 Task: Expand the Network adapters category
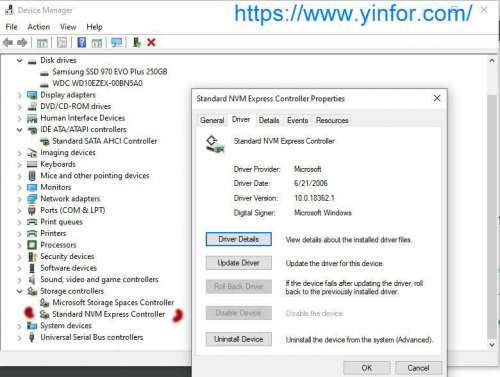pos(20,199)
